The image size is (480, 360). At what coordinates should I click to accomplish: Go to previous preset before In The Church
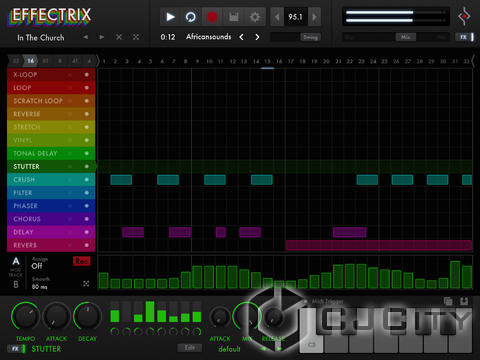click(x=86, y=37)
